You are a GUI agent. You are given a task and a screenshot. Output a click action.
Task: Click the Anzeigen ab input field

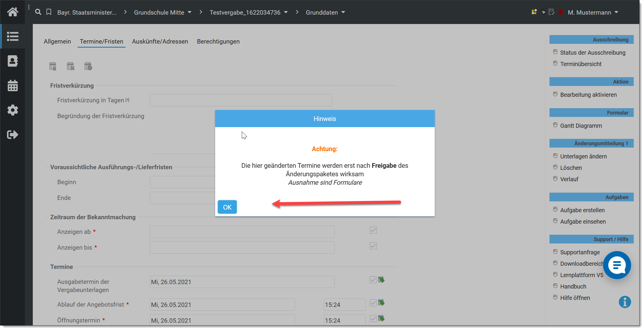tap(242, 232)
